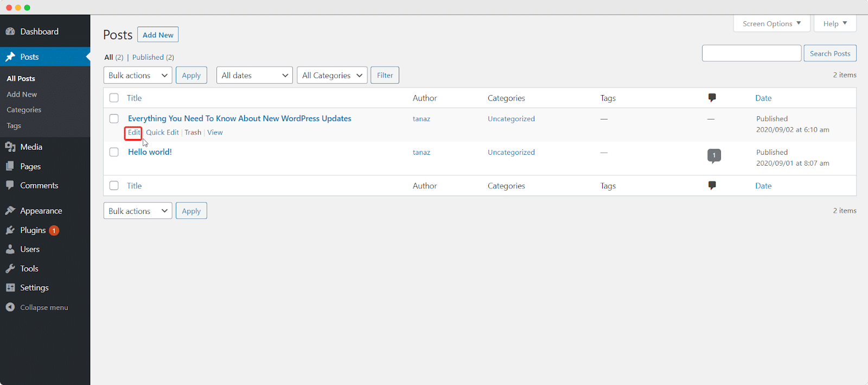
Task: Click the Posts pushpin icon in sidebar
Action: (10, 57)
